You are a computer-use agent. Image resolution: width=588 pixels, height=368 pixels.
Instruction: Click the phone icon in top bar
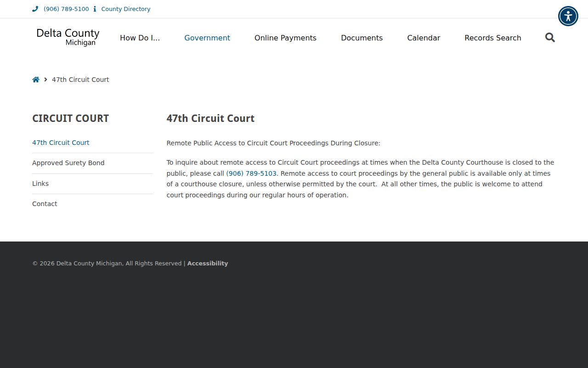coord(35,9)
